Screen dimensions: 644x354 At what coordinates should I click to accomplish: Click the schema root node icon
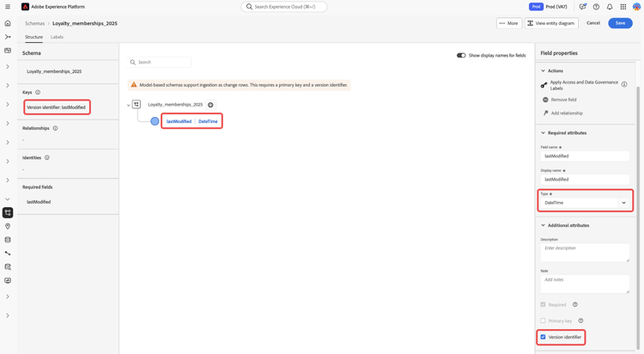coord(137,105)
